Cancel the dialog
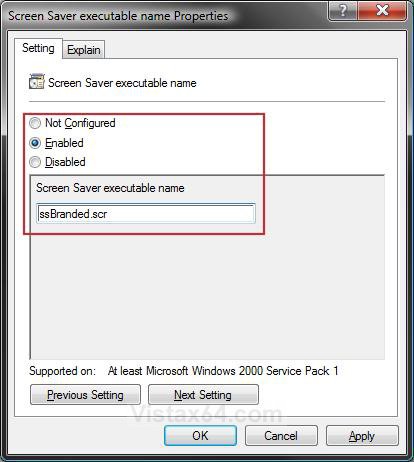Screen dimensions: 414x462 (281, 435)
